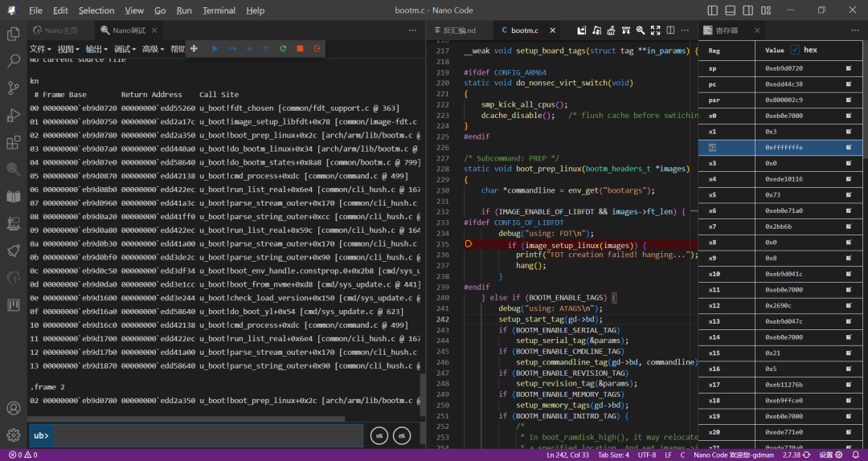Screen dimensions: 868x461
Task: Open more actions in bootm.c editor group
Action: 686,31
